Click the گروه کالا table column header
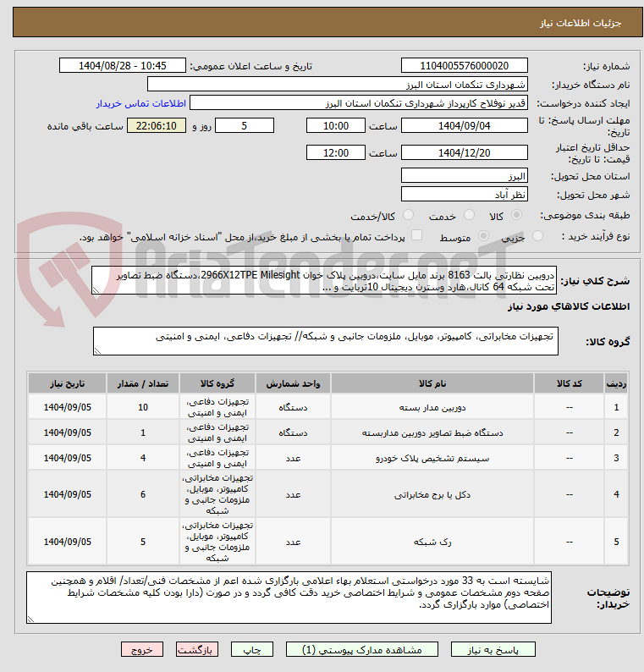The height and width of the screenshot is (672, 644). click(217, 383)
